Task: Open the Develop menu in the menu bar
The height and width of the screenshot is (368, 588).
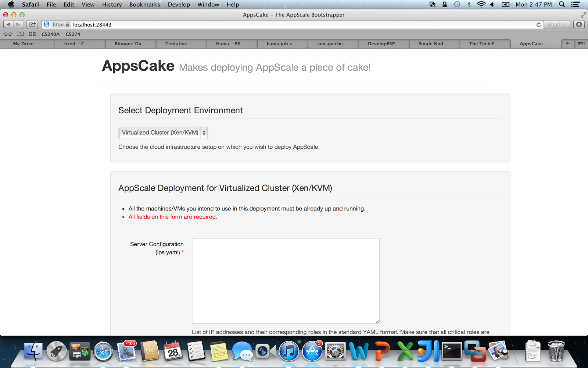Action: pos(179,4)
